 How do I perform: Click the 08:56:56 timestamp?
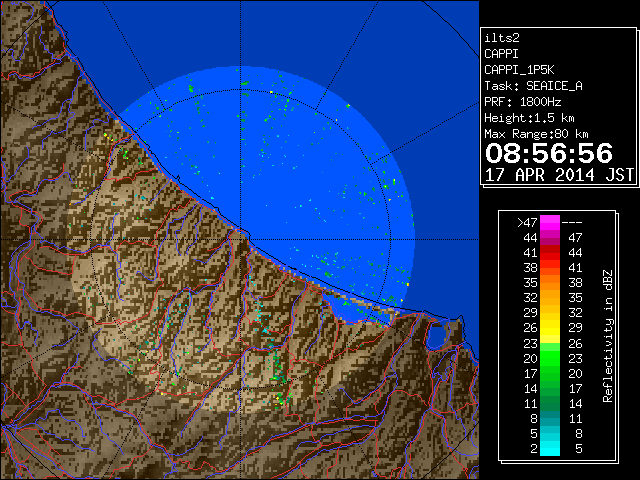tap(549, 153)
